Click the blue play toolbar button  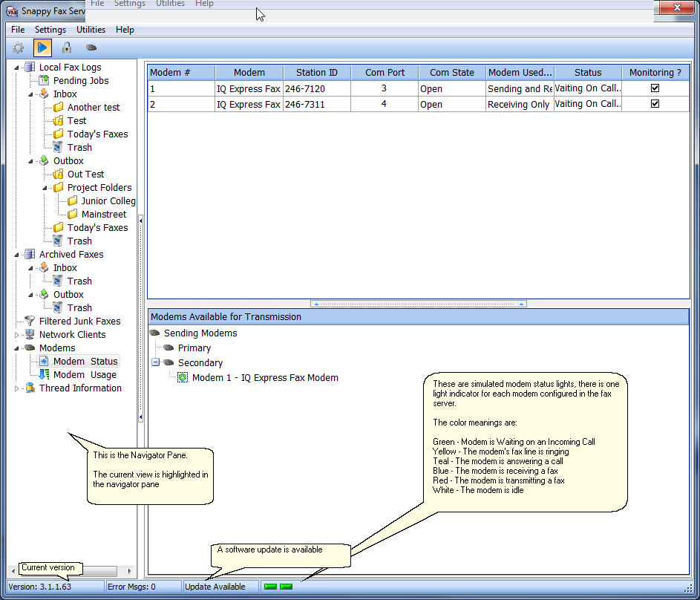click(42, 48)
